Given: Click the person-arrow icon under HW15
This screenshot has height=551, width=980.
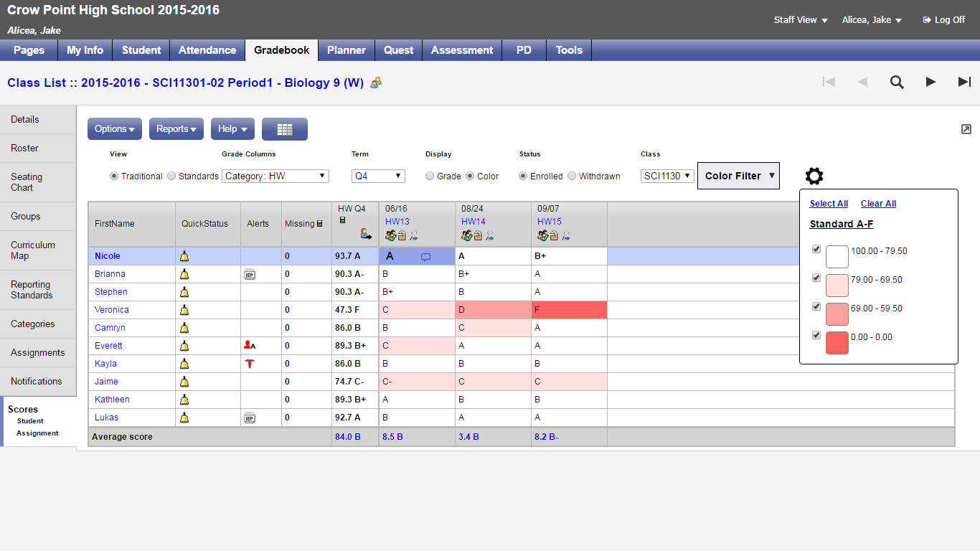Looking at the screenshot, I should pyautogui.click(x=565, y=235).
